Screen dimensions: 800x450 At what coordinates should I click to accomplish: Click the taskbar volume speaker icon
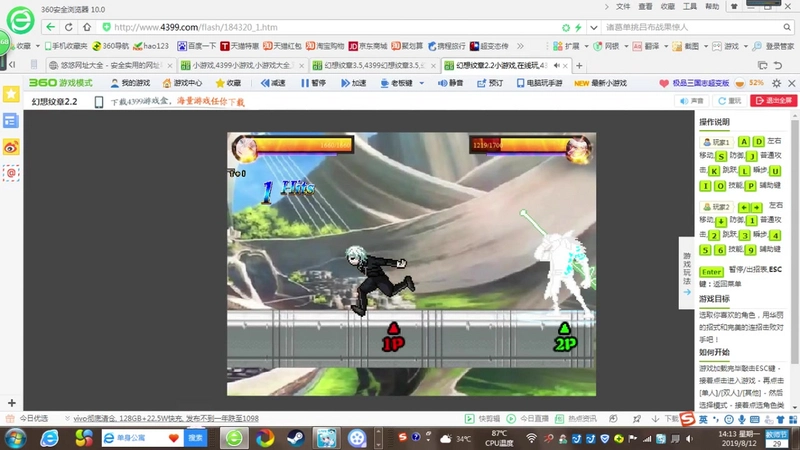689,439
